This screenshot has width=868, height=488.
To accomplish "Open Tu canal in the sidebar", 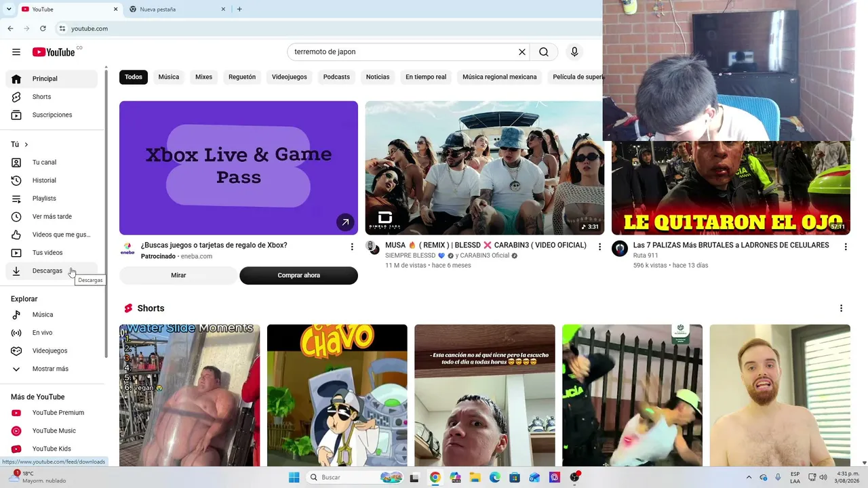I will pyautogui.click(x=52, y=163).
